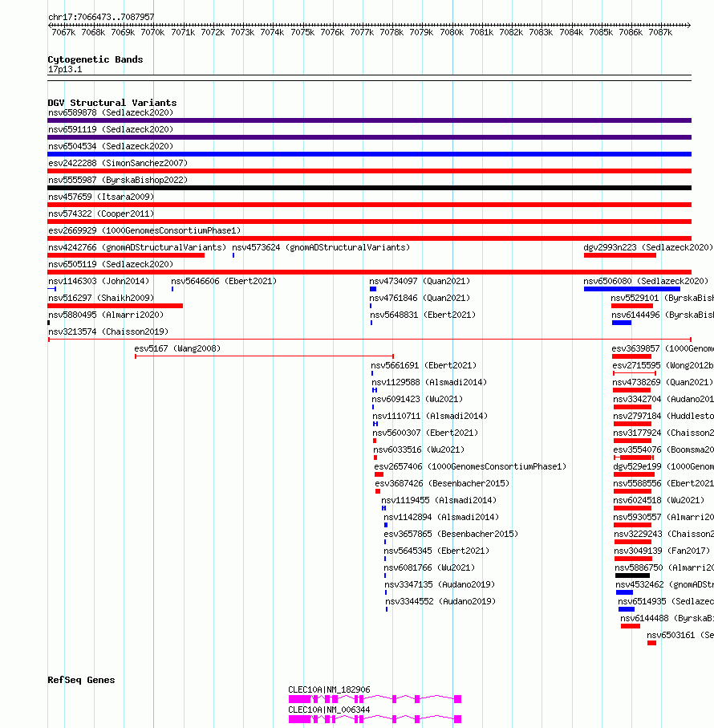Click nsv3342704 Audano variant label
This screenshot has height=728, width=714.
click(x=663, y=399)
